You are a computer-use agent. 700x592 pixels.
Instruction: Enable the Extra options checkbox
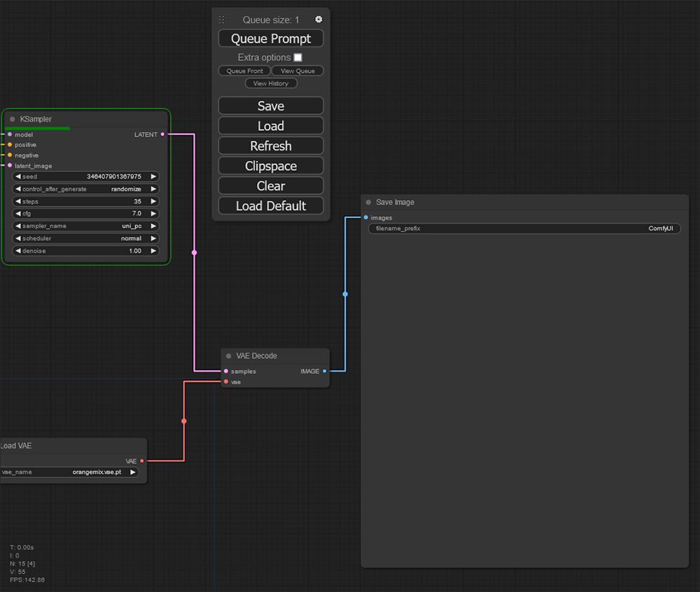click(297, 57)
